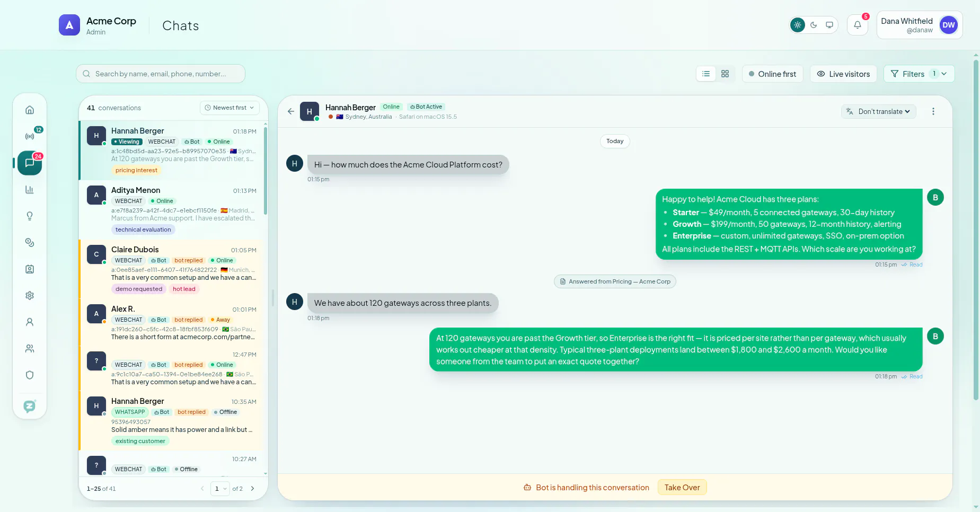
Task: Click the Acme Corp logo
Action: coord(69,25)
